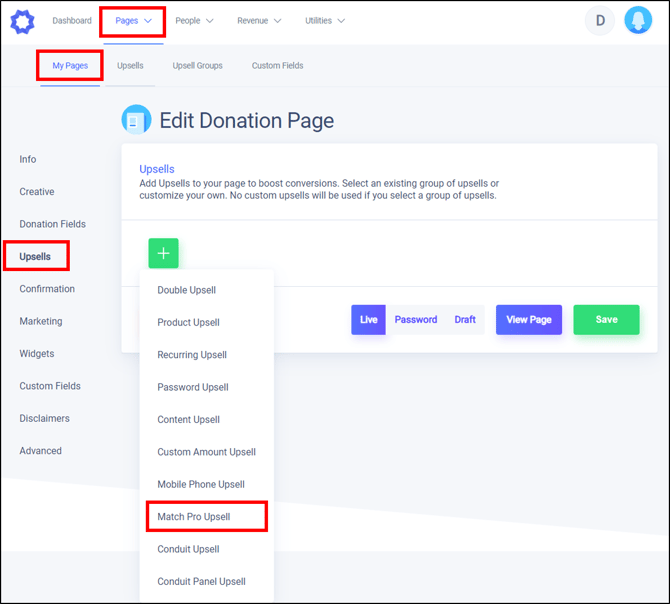Select the Live status option
The height and width of the screenshot is (604, 670).
coord(368,320)
